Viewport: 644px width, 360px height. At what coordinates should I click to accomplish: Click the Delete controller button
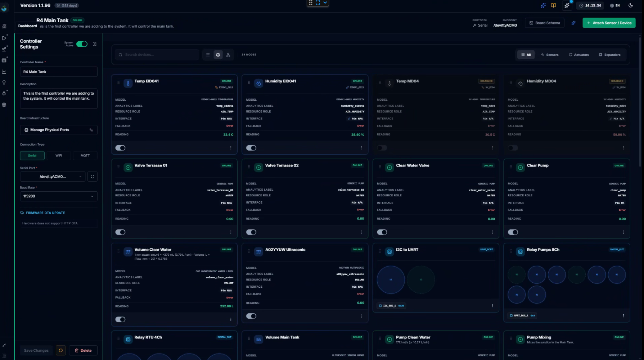pos(83,350)
